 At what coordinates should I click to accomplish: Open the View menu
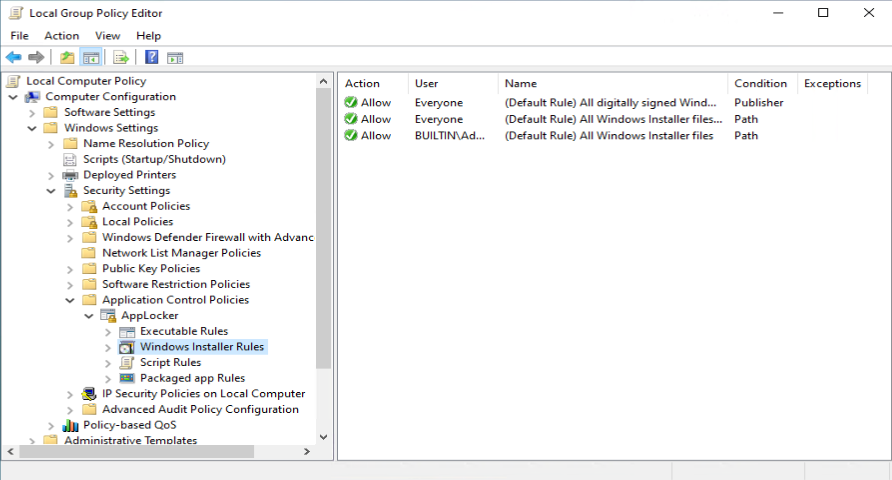(108, 36)
